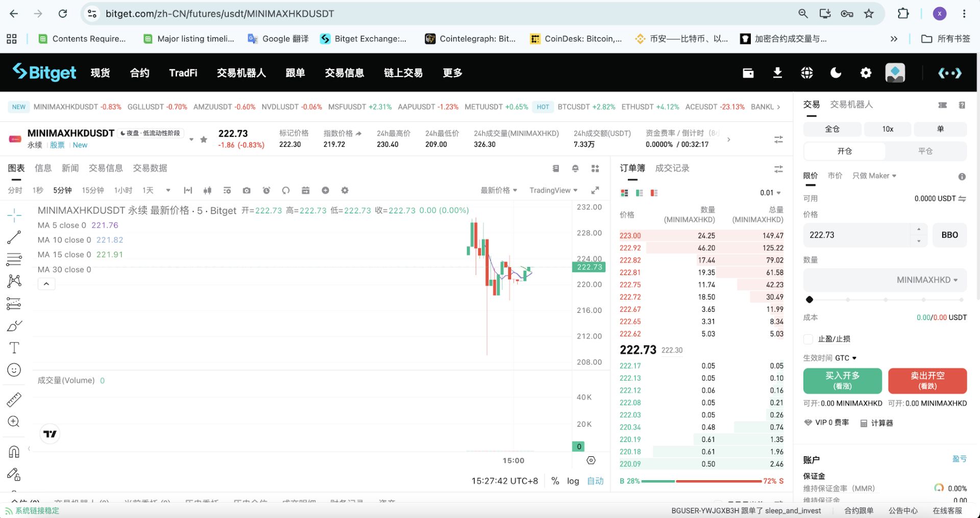
Task: Select the trend line drawing tool
Action: (14, 237)
